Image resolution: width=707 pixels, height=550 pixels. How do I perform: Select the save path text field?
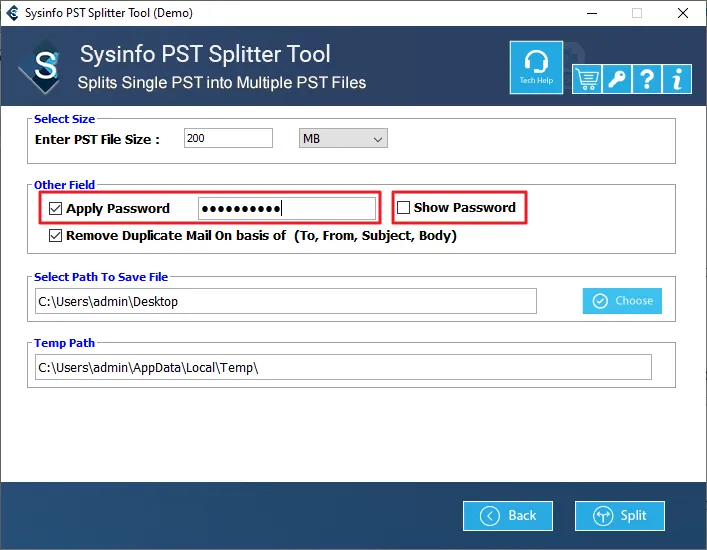286,301
